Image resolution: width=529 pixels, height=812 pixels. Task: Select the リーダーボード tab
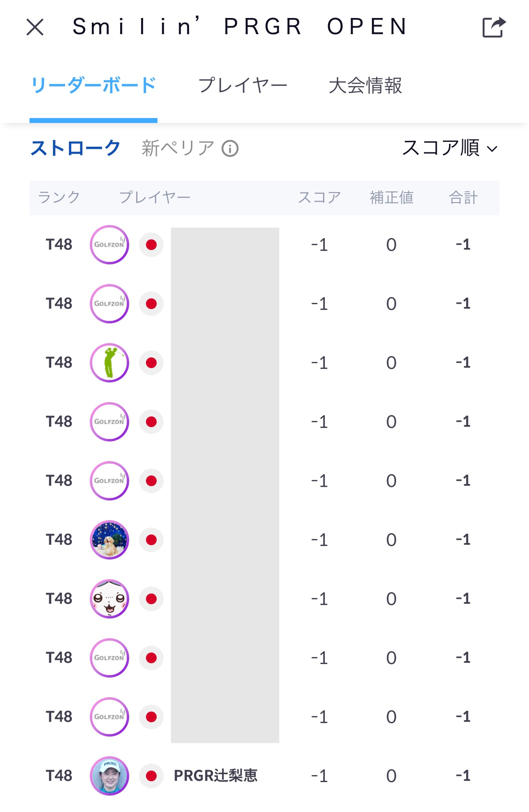[93, 85]
